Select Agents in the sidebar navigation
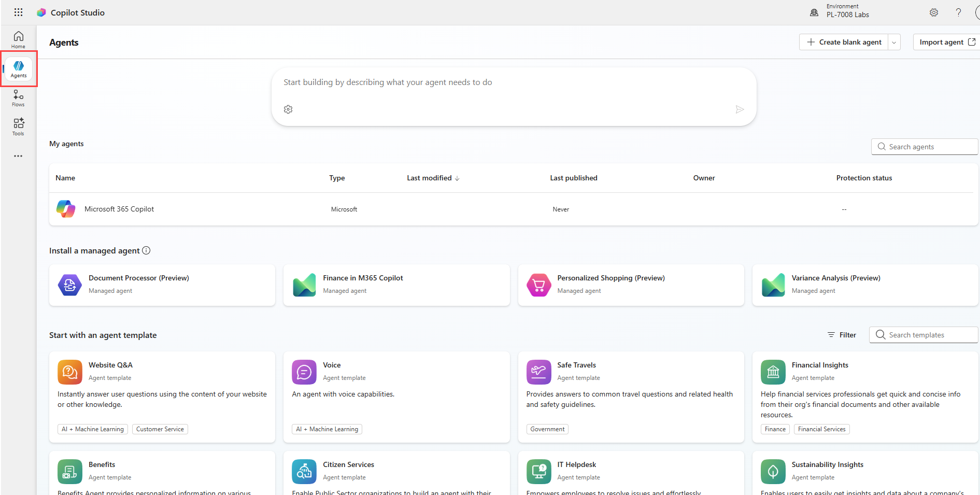This screenshot has width=980, height=495. pyautogui.click(x=18, y=68)
